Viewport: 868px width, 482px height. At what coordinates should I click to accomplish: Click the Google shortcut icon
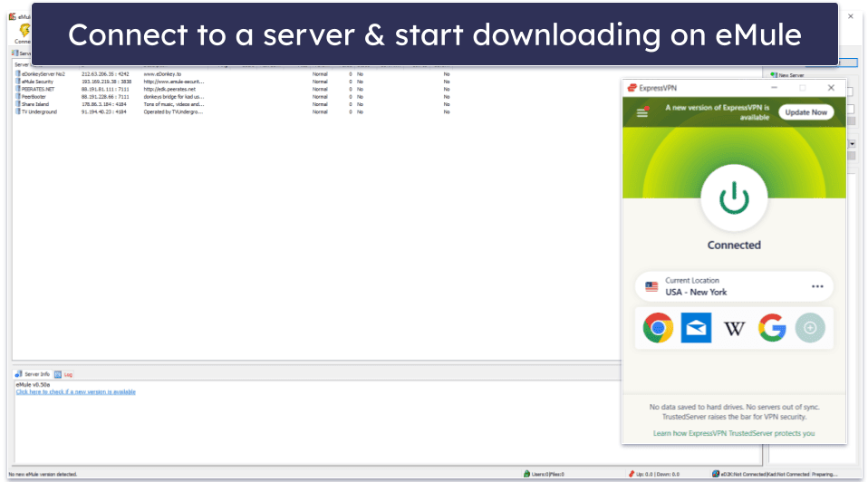772,328
